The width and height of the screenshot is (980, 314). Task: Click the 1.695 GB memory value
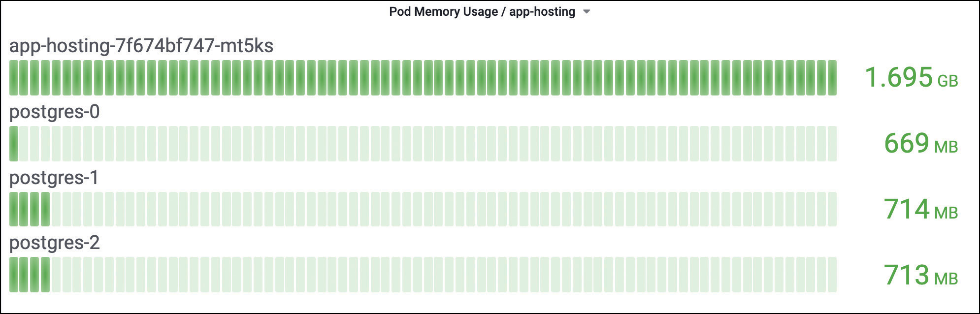898,78
